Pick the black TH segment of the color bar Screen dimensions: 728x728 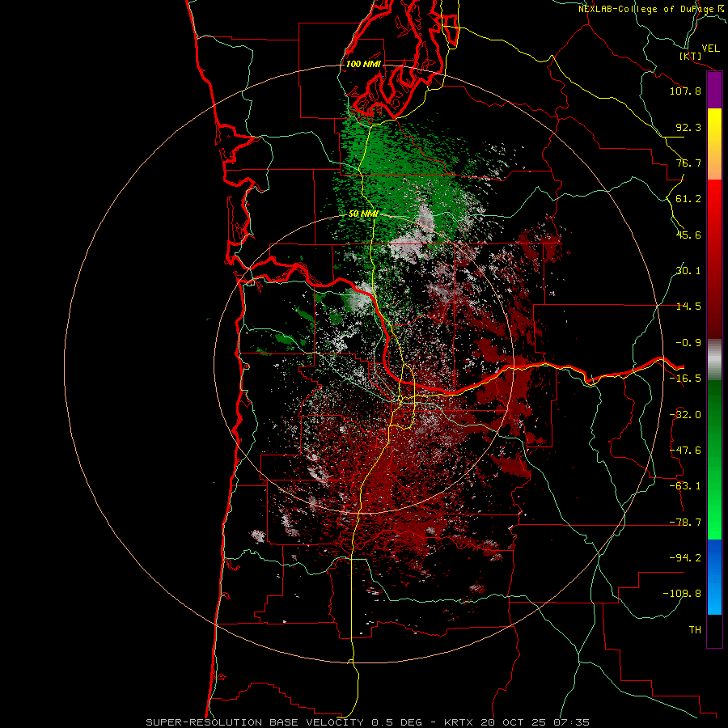click(x=714, y=631)
